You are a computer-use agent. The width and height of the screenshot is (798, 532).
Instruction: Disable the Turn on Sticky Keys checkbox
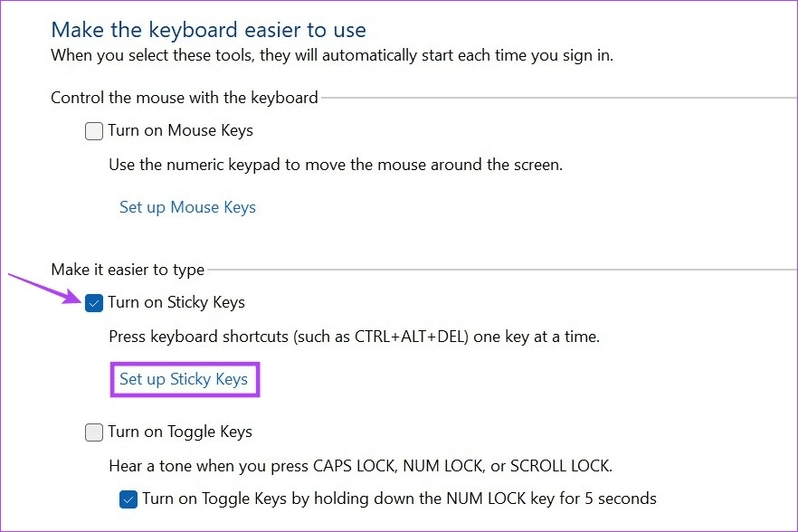(x=94, y=303)
